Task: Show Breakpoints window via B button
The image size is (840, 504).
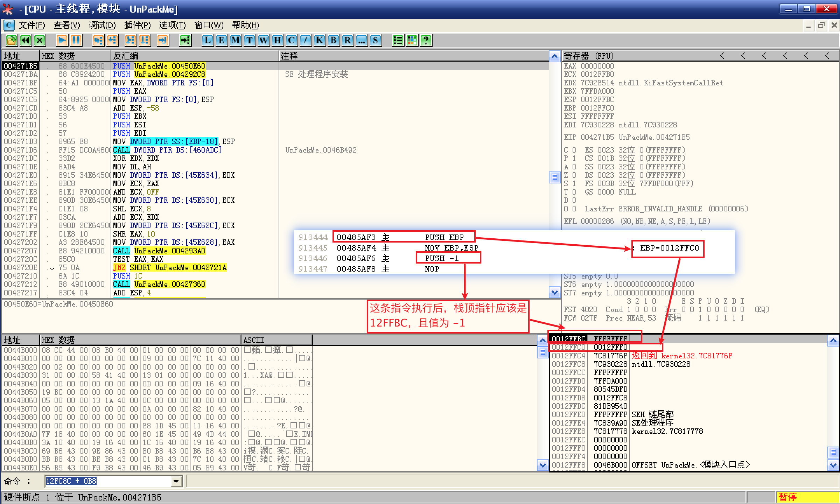Action: [x=334, y=40]
